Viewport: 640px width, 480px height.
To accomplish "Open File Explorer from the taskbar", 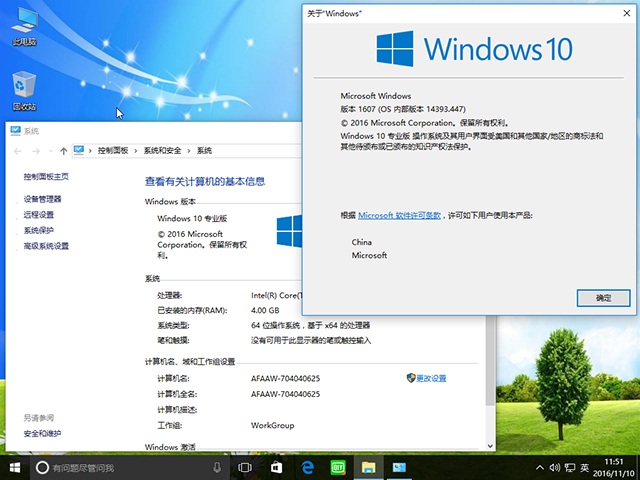I will pos(369,467).
